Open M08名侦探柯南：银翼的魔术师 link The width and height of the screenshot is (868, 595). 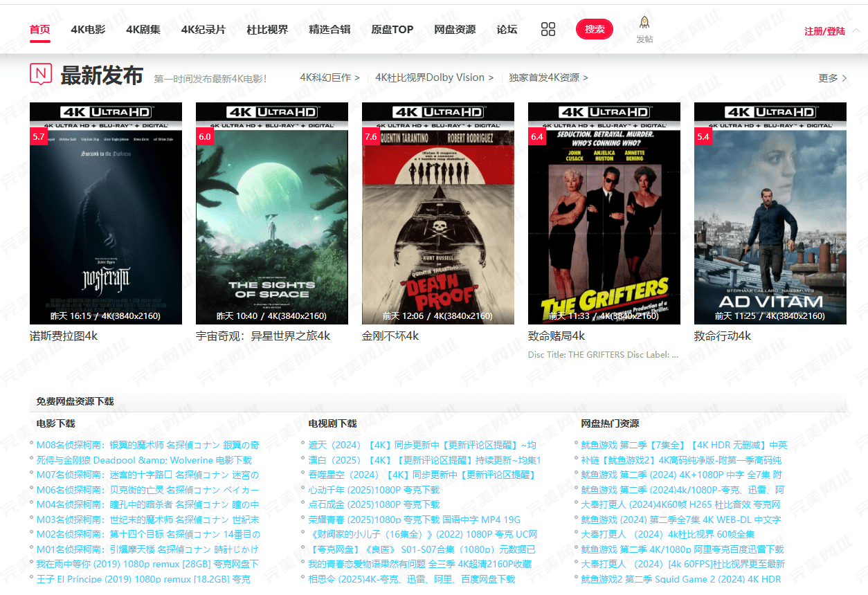pyautogui.click(x=148, y=445)
